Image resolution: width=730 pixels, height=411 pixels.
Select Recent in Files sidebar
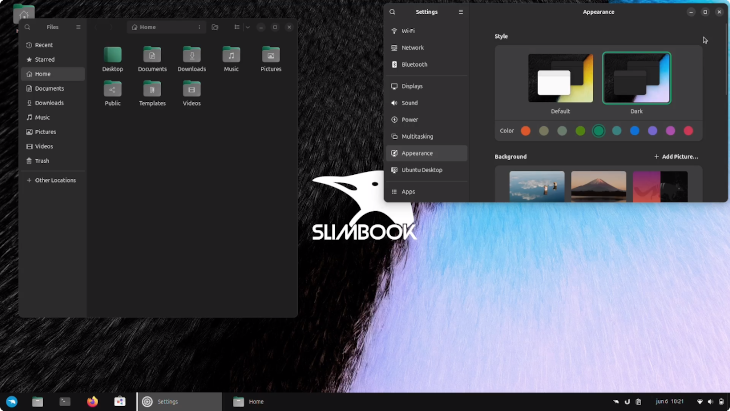(x=53, y=45)
